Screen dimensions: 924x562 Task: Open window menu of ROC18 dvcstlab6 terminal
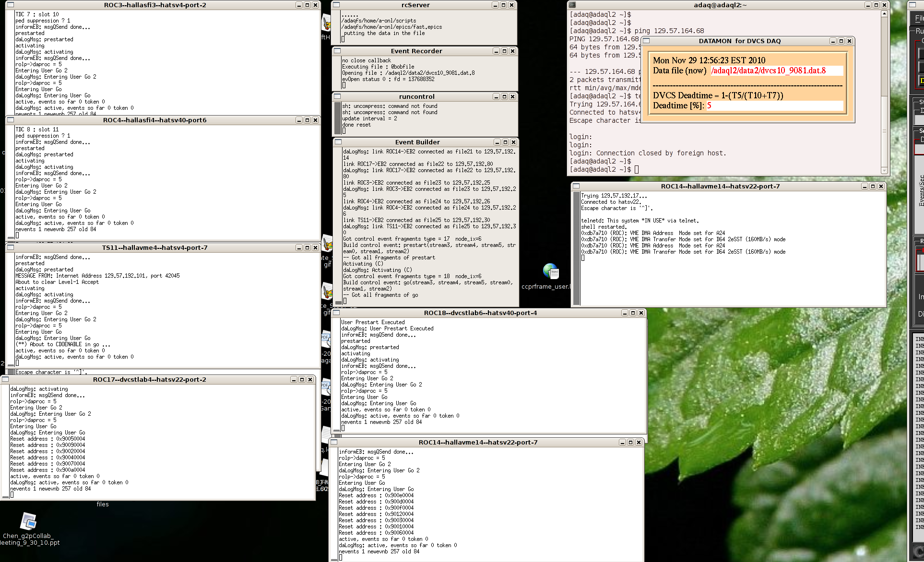tap(336, 313)
